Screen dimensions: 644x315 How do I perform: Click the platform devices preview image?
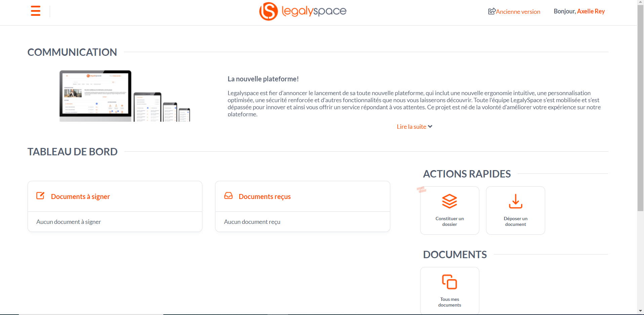(125, 96)
